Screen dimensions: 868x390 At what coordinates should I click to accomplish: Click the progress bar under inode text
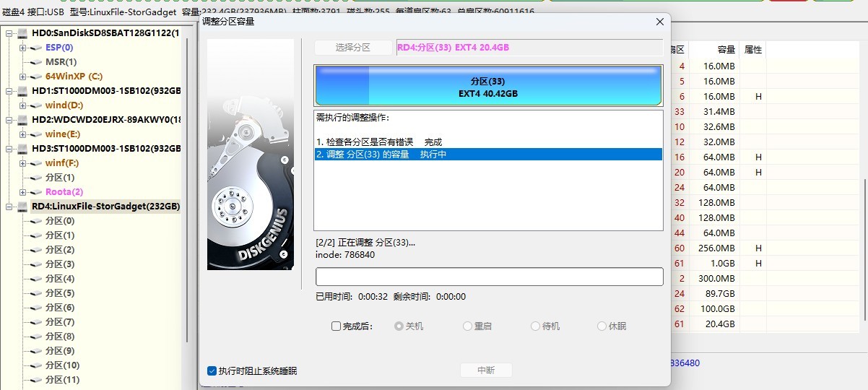[x=490, y=277]
